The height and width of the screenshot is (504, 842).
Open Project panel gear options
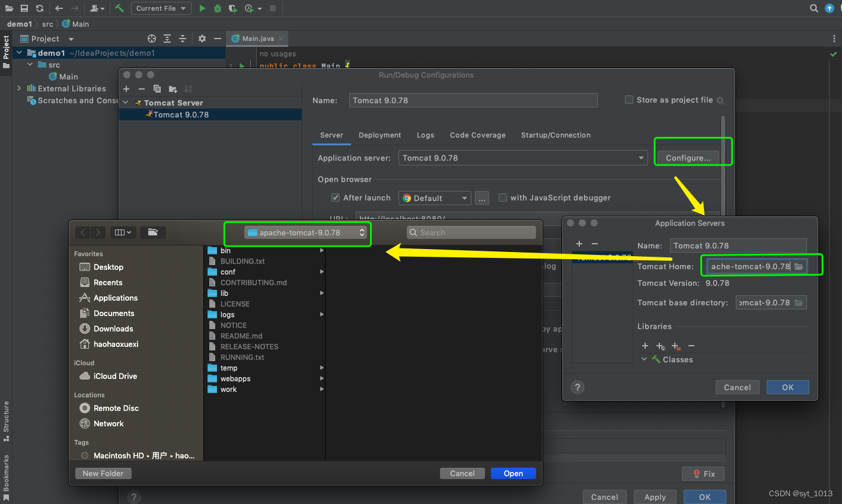pyautogui.click(x=202, y=39)
